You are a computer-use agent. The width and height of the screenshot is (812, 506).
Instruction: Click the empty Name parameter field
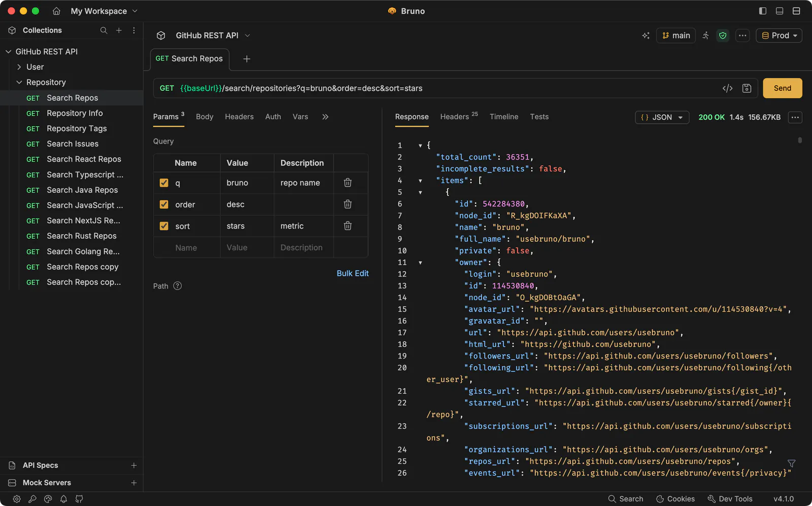point(186,247)
